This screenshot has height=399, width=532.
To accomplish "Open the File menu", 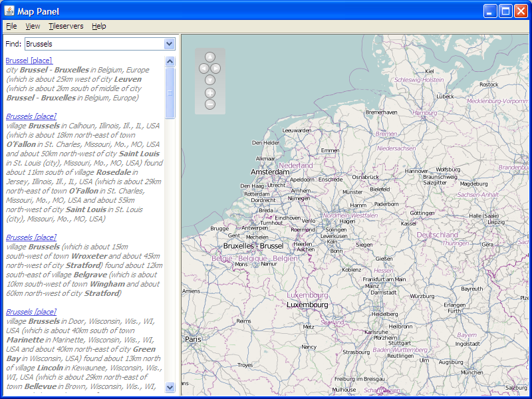I will tap(11, 26).
